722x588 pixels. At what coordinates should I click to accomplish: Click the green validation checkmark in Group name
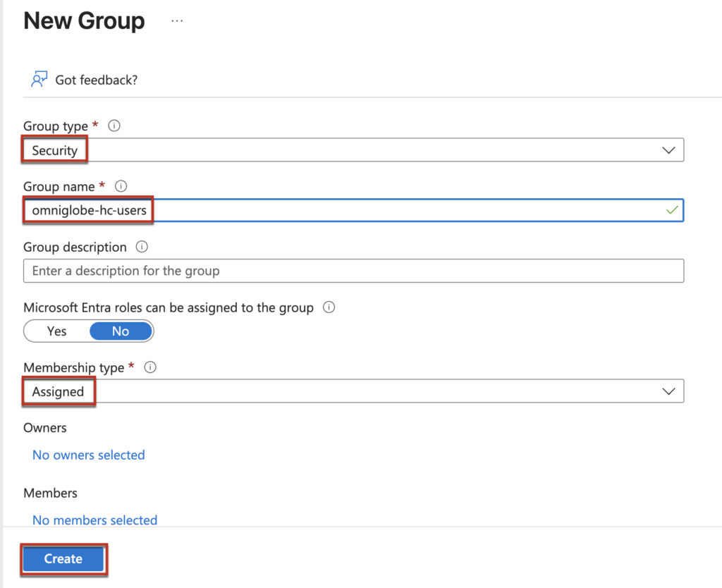(x=671, y=211)
